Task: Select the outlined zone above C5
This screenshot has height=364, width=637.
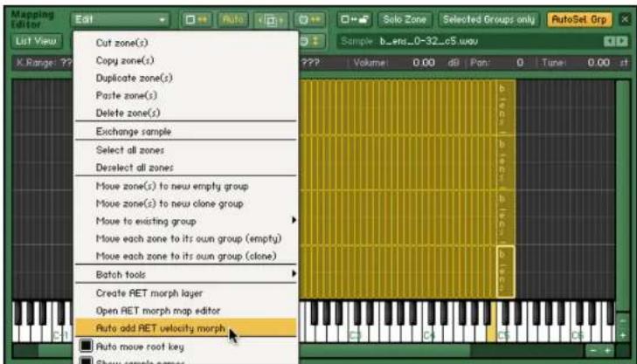Action: (505, 271)
